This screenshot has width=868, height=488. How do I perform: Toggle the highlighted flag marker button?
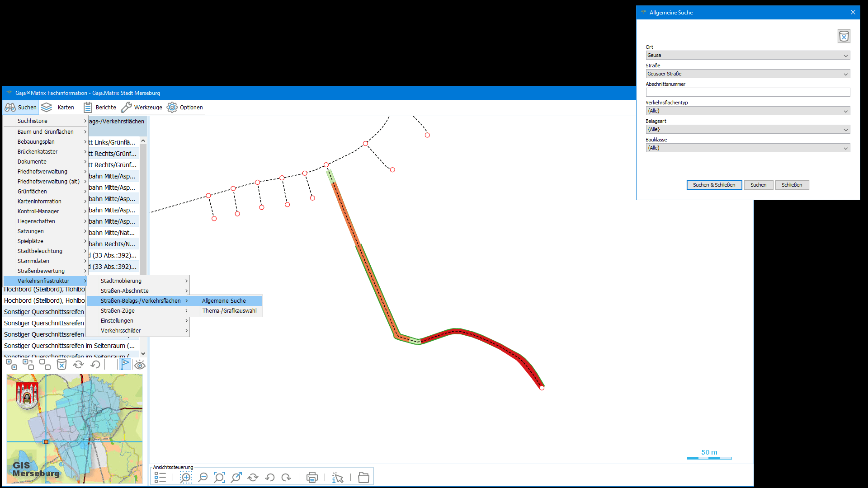tap(125, 364)
